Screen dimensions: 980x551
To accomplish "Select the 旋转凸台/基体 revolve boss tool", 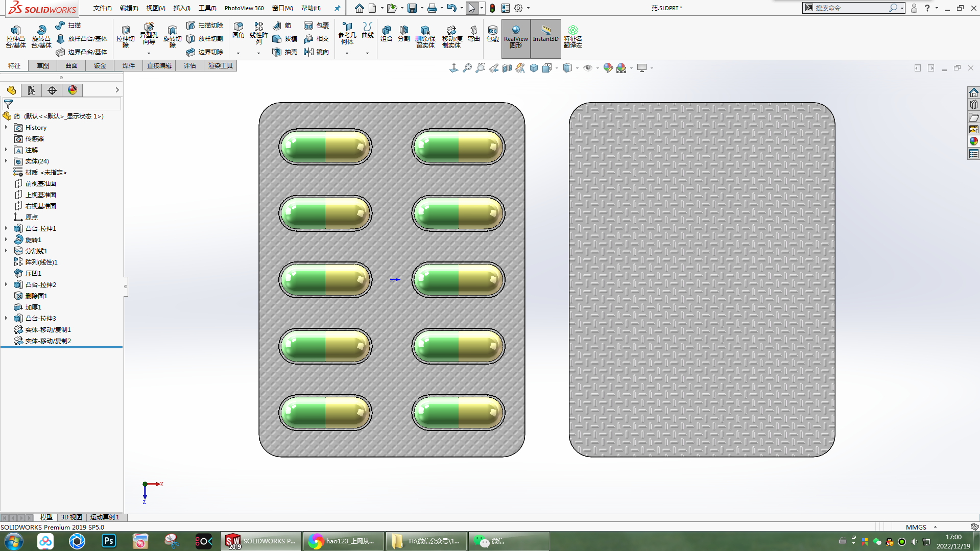I will coord(41,37).
